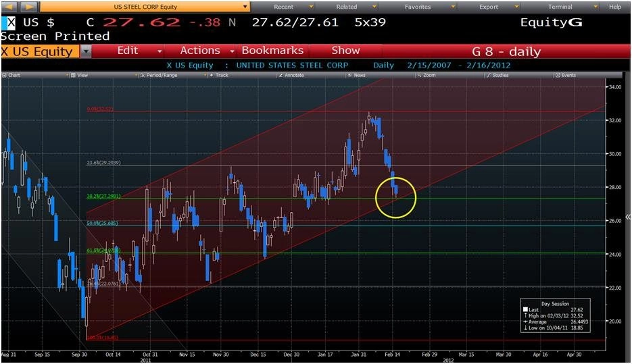The width and height of the screenshot is (632, 364).
Task: Open the News toolbar option
Action: click(x=357, y=75)
